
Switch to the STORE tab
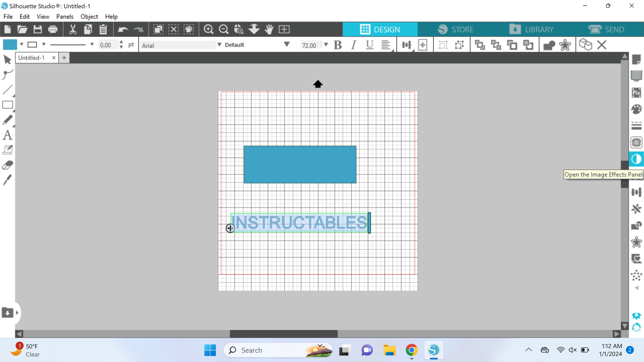pyautogui.click(x=455, y=29)
